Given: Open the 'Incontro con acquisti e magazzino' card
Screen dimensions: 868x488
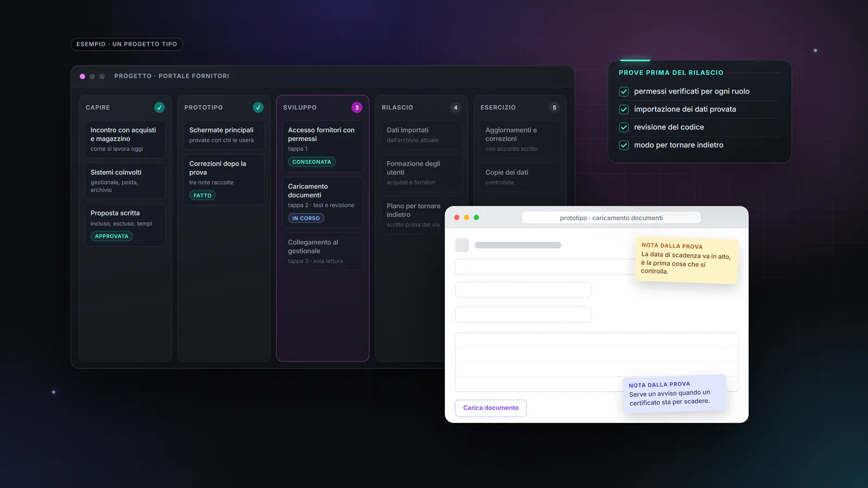Looking at the screenshot, I should pos(125,139).
